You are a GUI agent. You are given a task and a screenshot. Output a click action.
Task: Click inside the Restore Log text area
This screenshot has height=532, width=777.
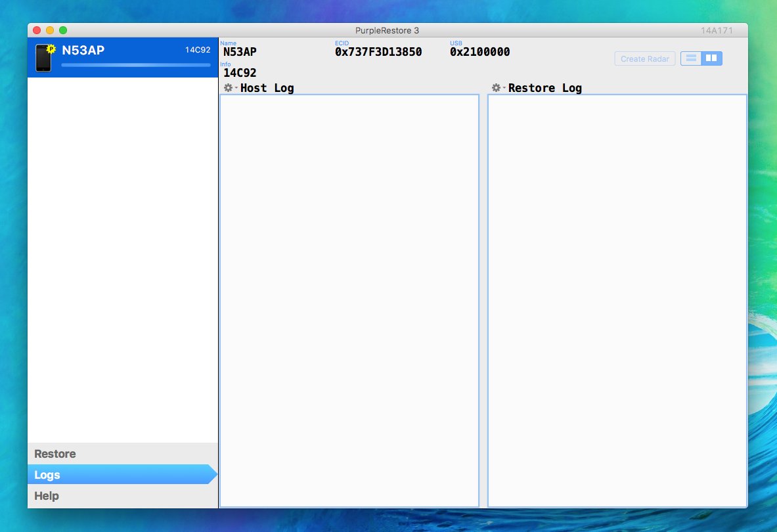617,301
